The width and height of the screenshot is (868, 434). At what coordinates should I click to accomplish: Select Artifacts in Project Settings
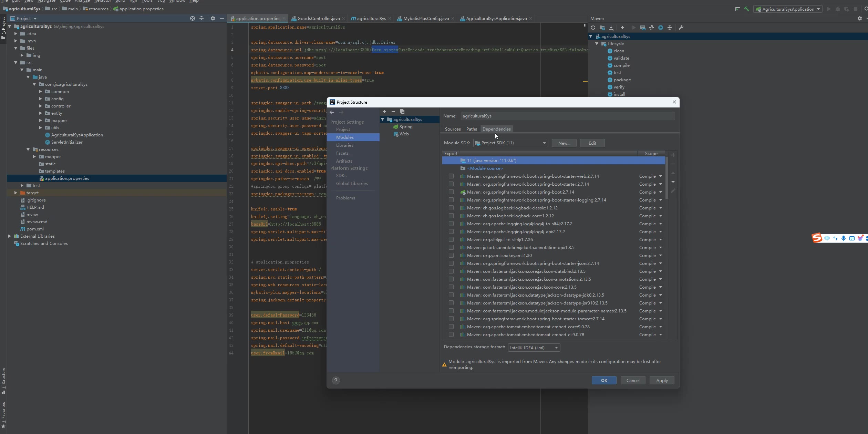tap(344, 161)
